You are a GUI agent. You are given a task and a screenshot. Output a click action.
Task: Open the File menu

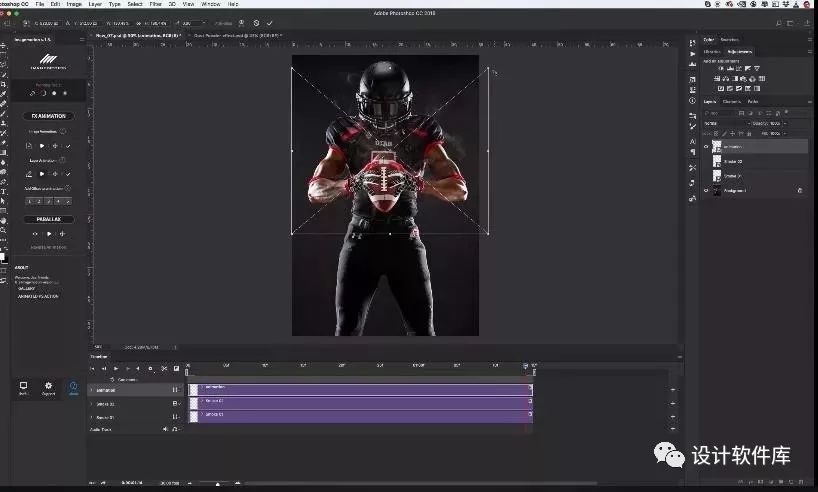[40, 4]
